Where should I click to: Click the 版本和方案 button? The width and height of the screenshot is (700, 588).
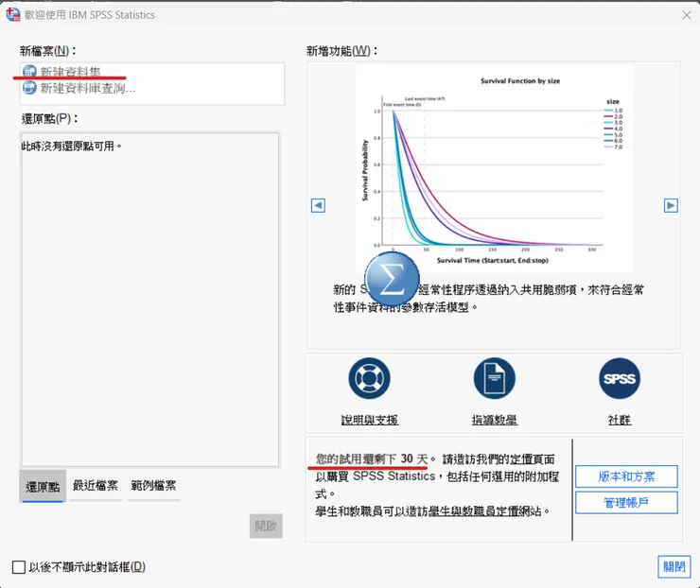[626, 476]
